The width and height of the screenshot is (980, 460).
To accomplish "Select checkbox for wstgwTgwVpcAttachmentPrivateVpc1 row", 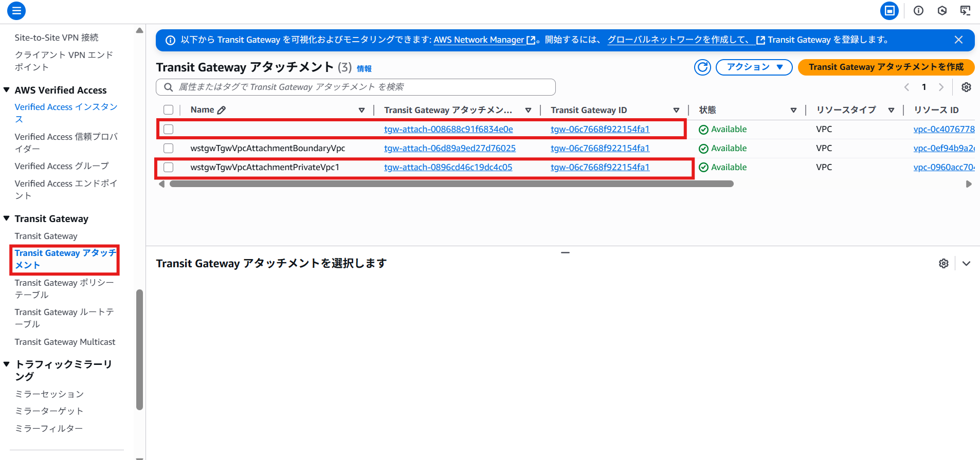I will point(168,168).
